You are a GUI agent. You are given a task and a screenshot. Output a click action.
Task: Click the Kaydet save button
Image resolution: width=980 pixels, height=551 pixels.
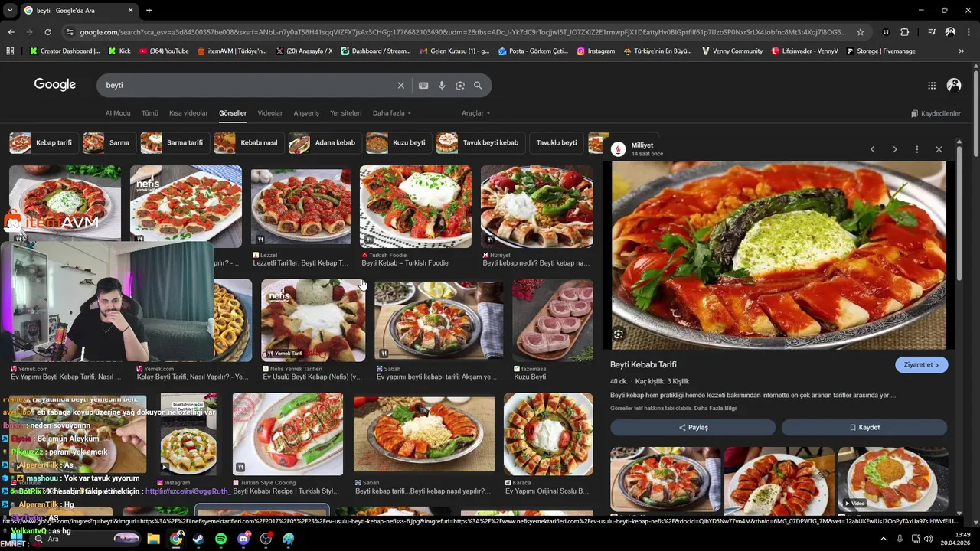(x=864, y=428)
